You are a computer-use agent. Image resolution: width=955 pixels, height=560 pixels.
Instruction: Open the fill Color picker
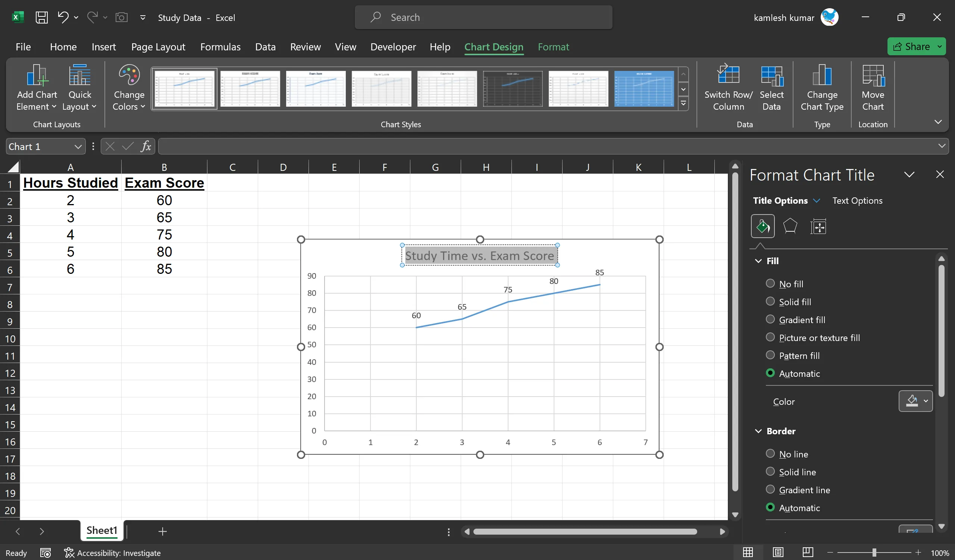tap(915, 401)
